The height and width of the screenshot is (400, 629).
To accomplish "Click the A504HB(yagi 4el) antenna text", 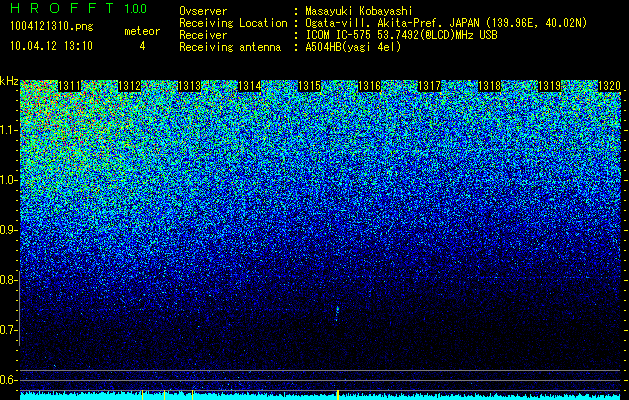I will tap(353, 47).
